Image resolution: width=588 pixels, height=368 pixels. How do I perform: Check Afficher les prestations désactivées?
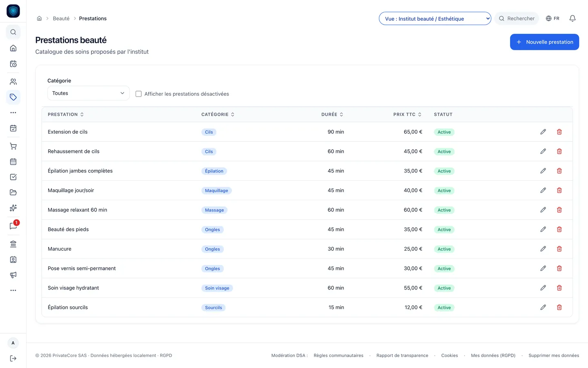pos(138,94)
